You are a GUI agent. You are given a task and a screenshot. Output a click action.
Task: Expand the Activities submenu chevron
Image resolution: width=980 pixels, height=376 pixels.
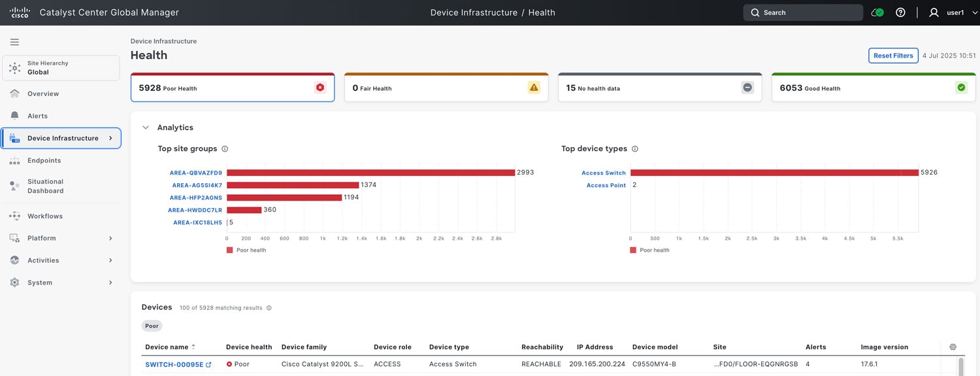coord(110,260)
